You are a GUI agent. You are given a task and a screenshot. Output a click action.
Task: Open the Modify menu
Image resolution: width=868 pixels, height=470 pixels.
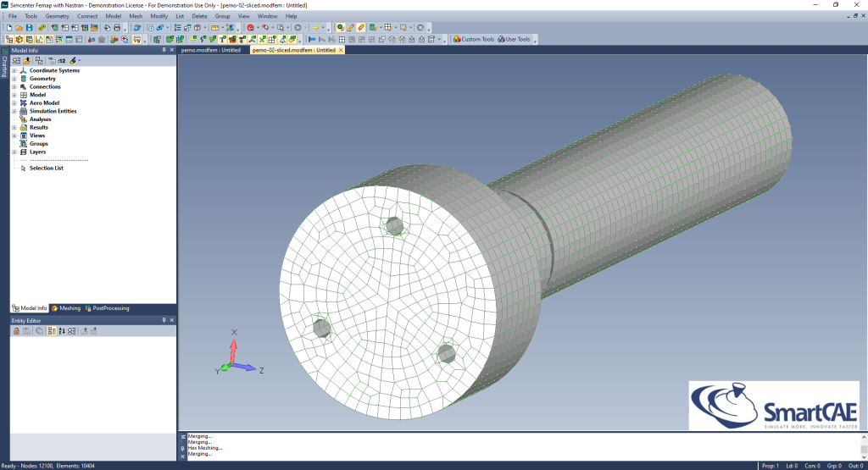pos(159,16)
